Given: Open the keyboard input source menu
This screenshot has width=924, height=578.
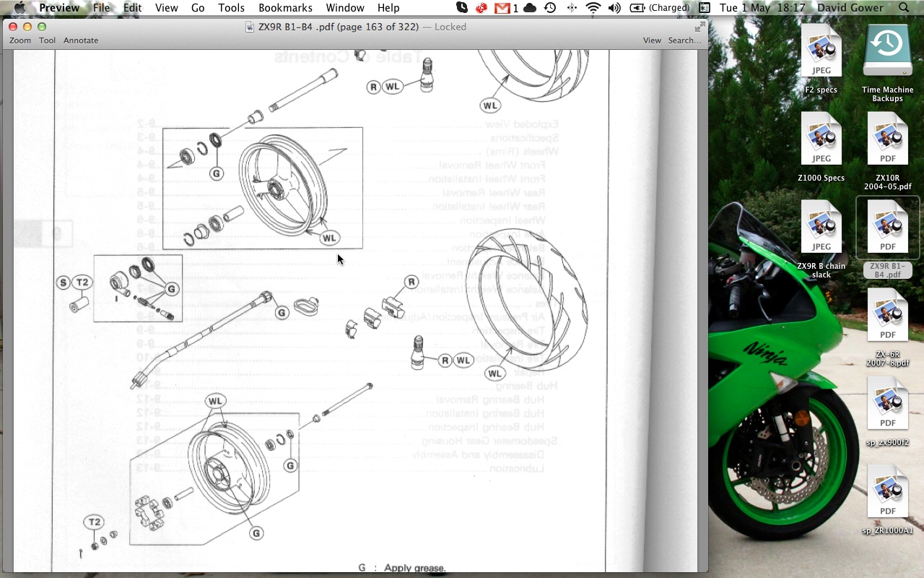Looking at the screenshot, I should 703,8.
